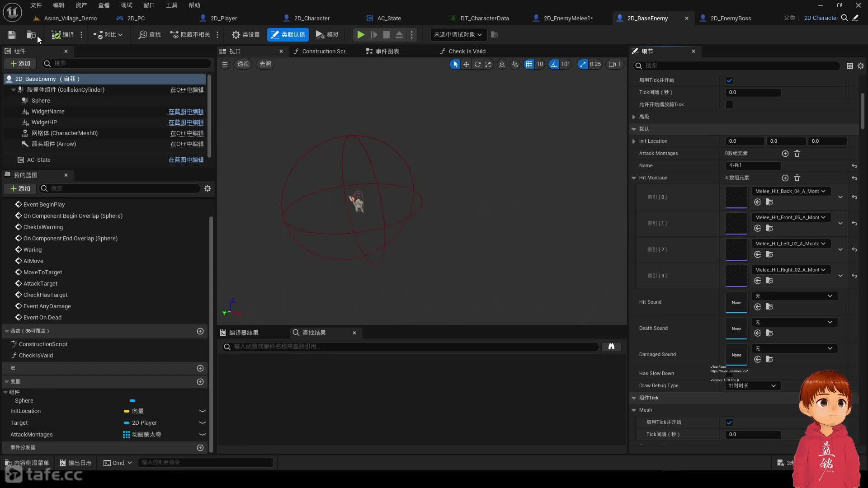Save the blueprint with the floppy disk icon
Viewport: 868px width, 488px height.
pyautogui.click(x=12, y=35)
